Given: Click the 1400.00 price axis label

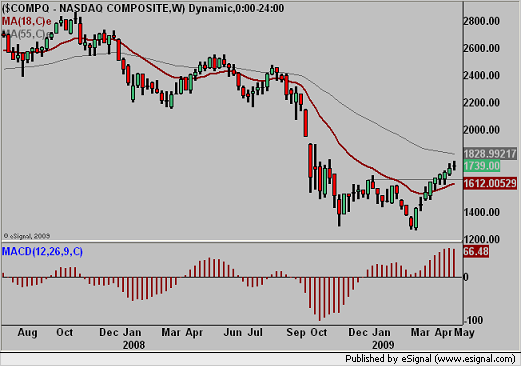Looking at the screenshot, I should 481,212.
